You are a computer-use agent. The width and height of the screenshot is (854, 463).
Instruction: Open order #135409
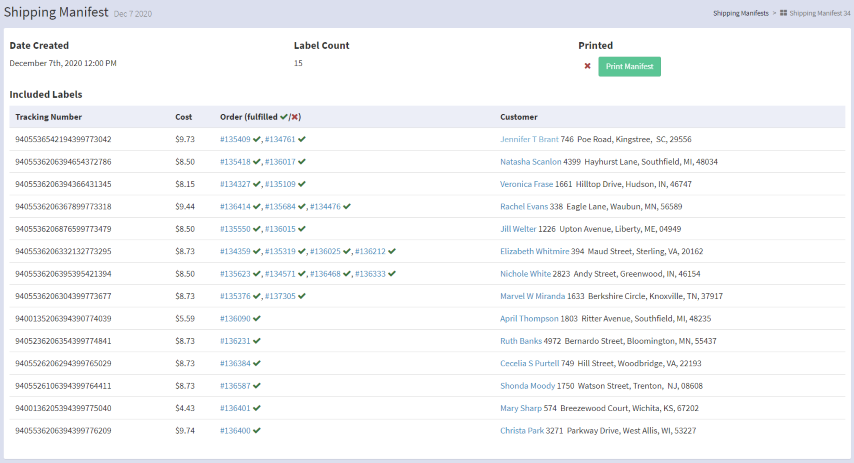235,139
